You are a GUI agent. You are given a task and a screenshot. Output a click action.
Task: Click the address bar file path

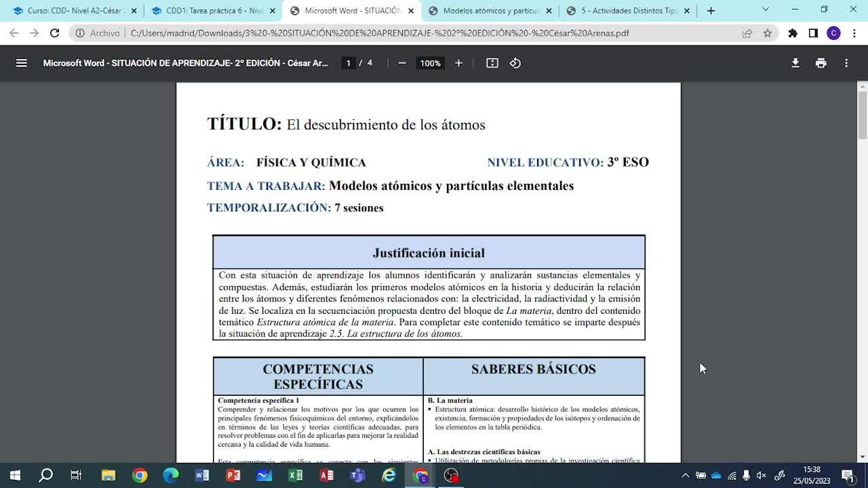tap(380, 33)
